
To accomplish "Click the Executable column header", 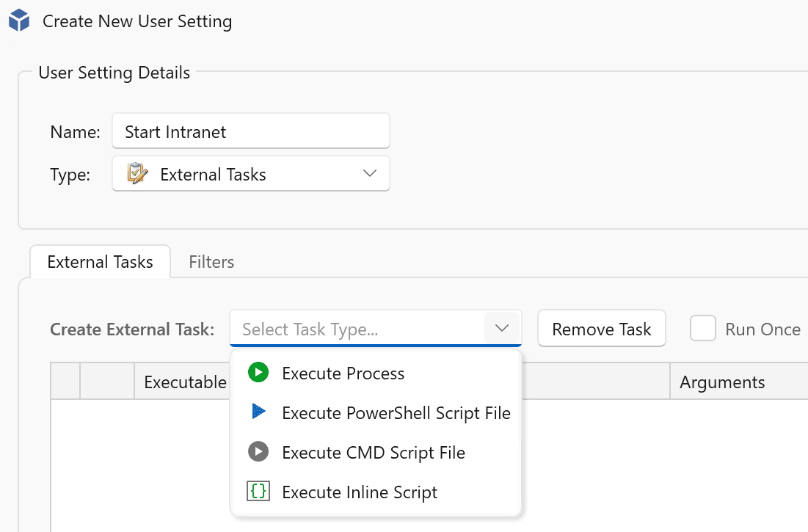I will point(185,382).
